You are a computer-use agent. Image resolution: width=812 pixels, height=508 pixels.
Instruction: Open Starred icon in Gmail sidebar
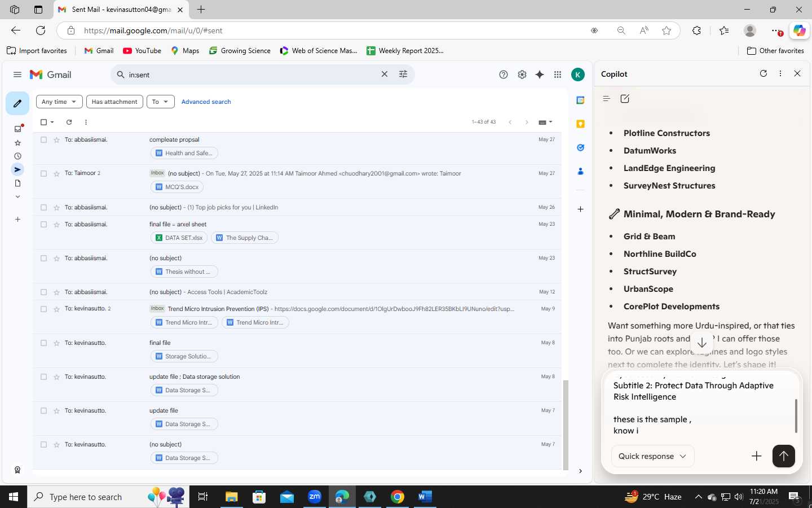tap(17, 143)
